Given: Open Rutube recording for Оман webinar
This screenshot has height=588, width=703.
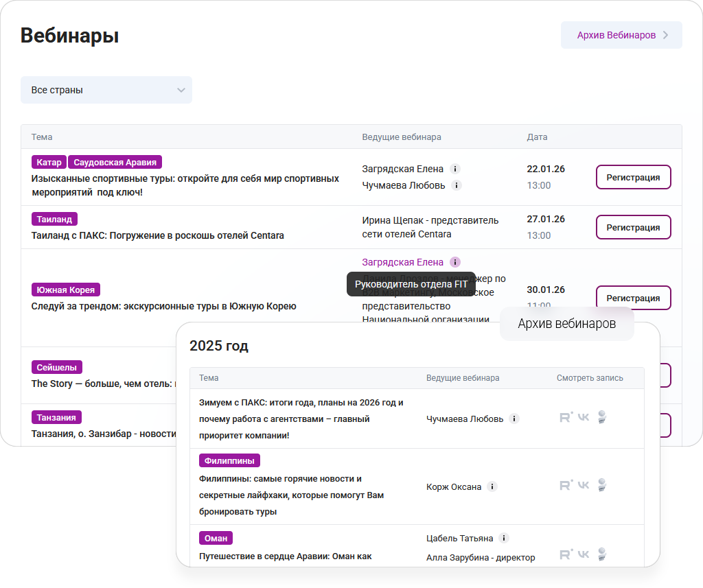Looking at the screenshot, I should pos(566,554).
